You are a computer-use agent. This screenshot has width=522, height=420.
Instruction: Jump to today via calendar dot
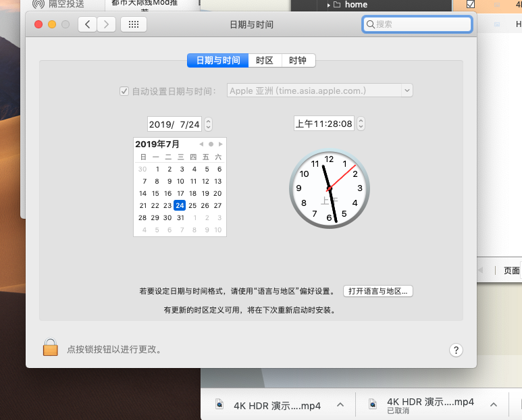pos(211,144)
